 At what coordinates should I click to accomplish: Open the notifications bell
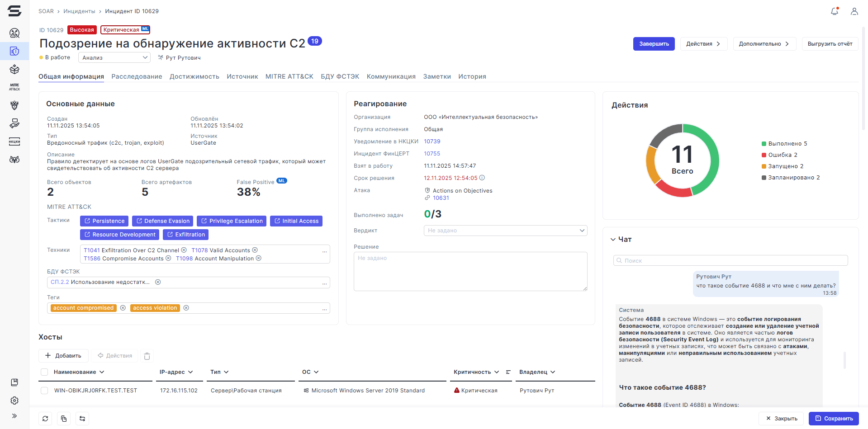pos(835,11)
